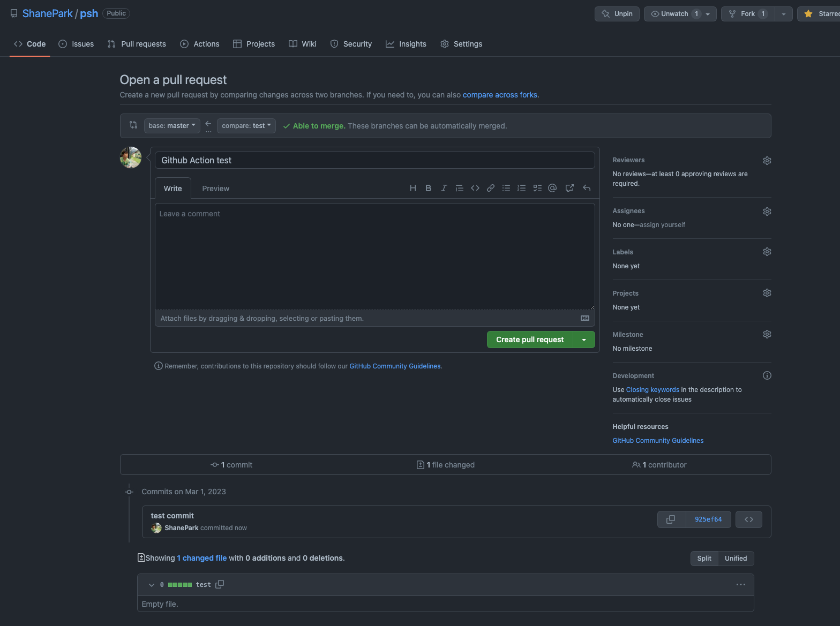This screenshot has width=840, height=626.
Task: Click the pull request title field
Action: coord(375,160)
